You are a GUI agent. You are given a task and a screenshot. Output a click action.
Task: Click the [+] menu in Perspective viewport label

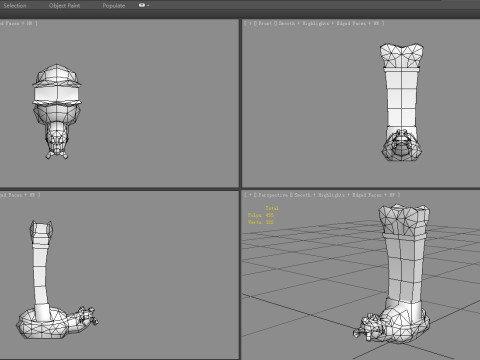pyautogui.click(x=250, y=195)
